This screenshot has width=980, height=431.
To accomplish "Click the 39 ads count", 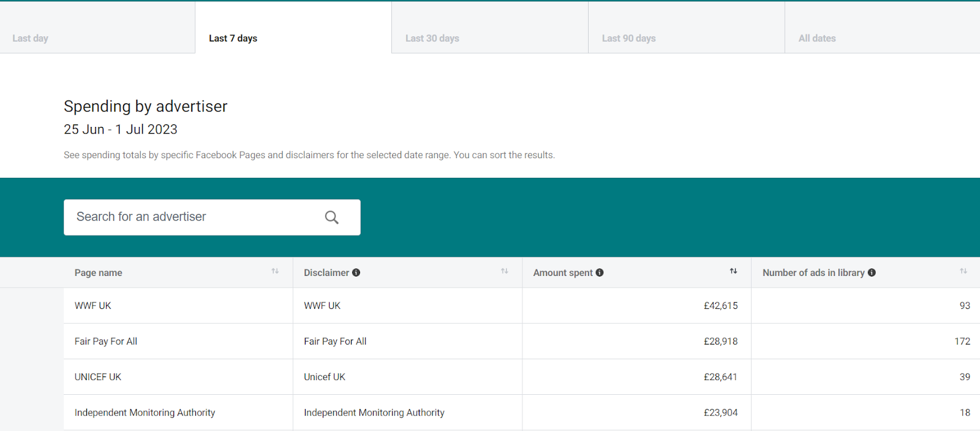I will tap(965, 376).
